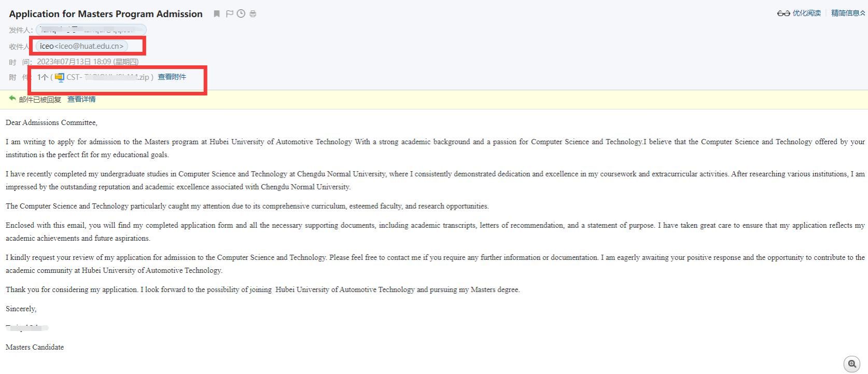Click the email subject title text
This screenshot has height=374, width=868.
[x=106, y=14]
